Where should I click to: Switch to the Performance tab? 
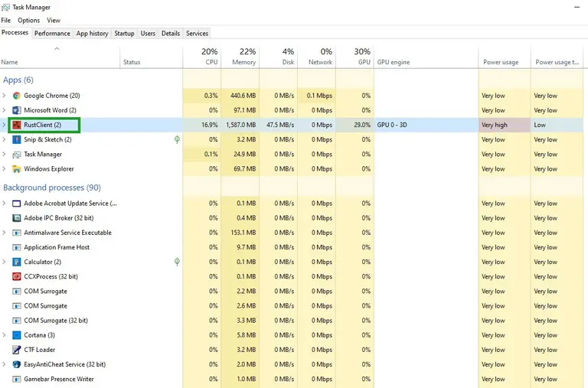click(x=52, y=34)
